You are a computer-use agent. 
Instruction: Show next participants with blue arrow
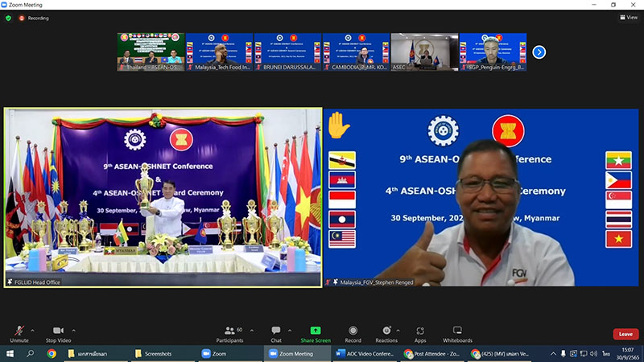click(539, 52)
